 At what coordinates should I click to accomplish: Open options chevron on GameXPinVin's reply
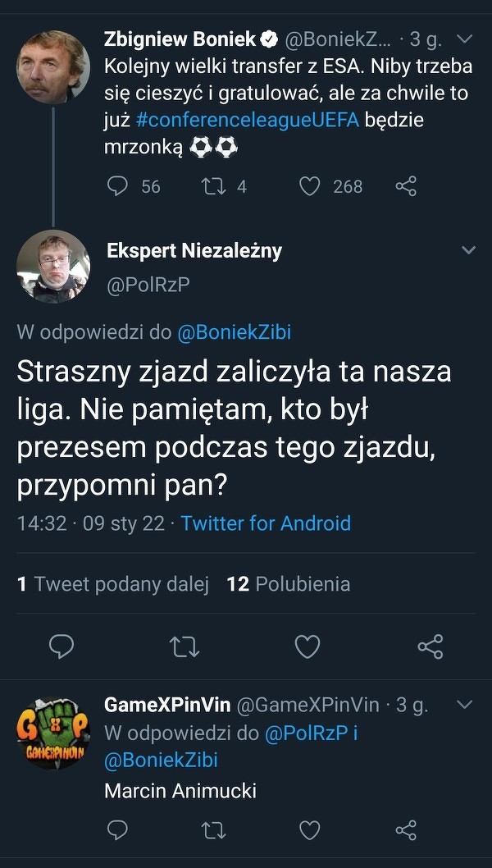pyautogui.click(x=465, y=705)
